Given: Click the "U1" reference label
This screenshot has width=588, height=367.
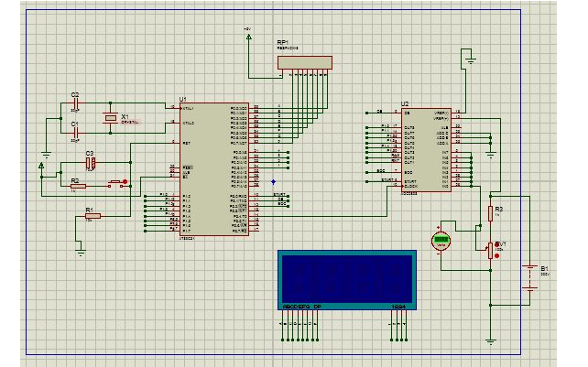Looking at the screenshot, I should coord(182,100).
